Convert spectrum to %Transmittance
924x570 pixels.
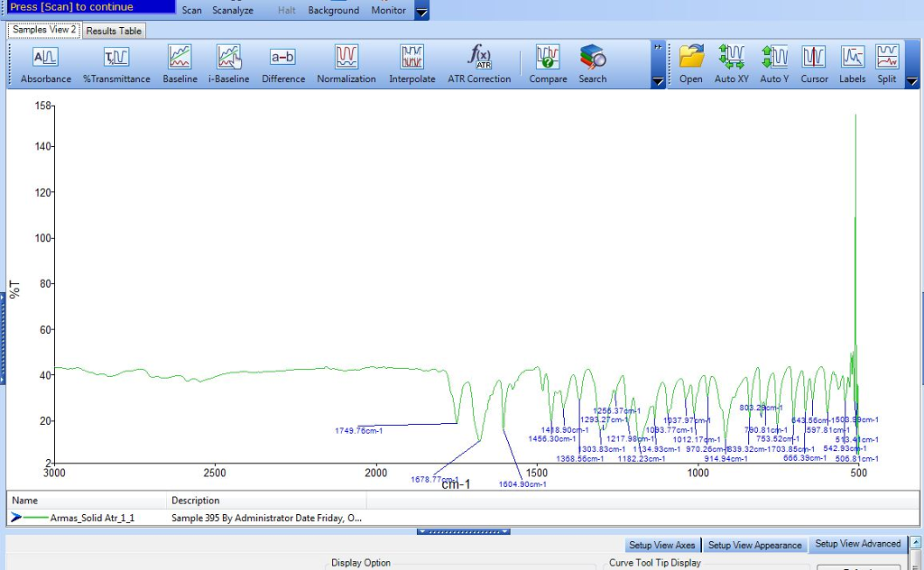tap(118, 64)
